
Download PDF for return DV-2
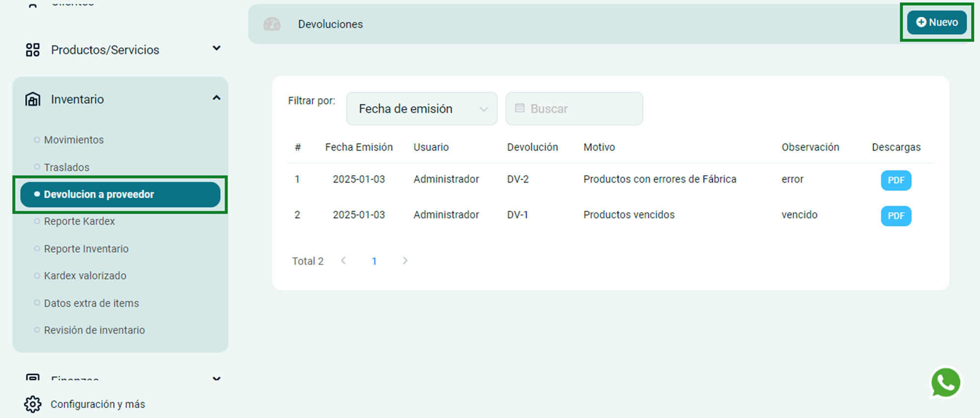896,180
